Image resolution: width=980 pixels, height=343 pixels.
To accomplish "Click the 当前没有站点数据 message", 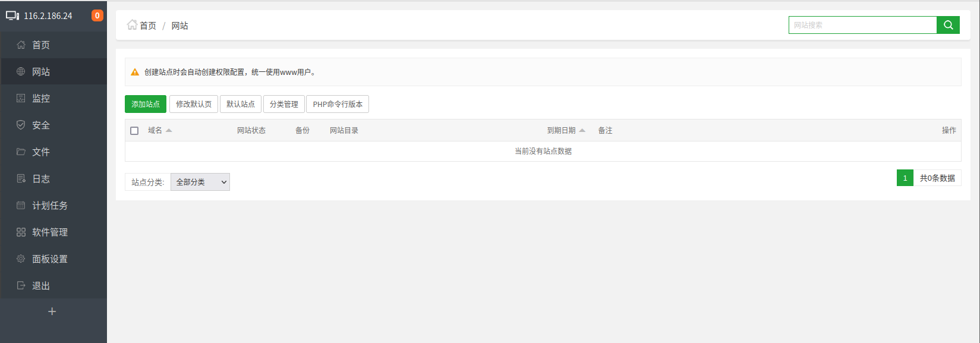I will coord(543,151).
